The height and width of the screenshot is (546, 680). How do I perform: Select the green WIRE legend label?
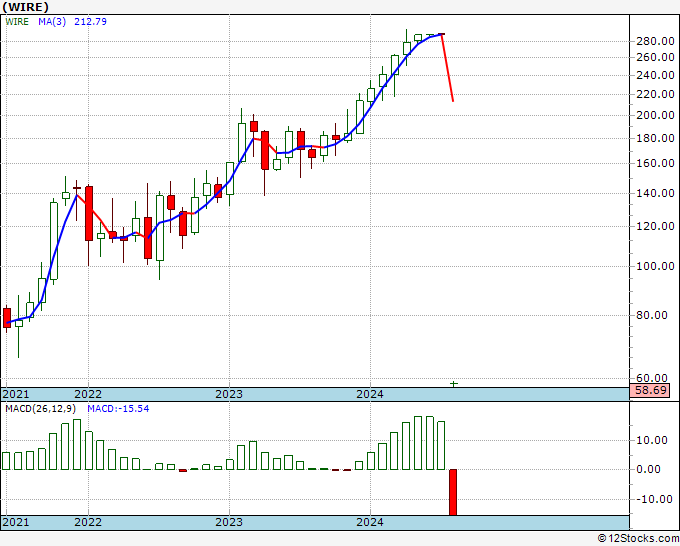click(17, 22)
